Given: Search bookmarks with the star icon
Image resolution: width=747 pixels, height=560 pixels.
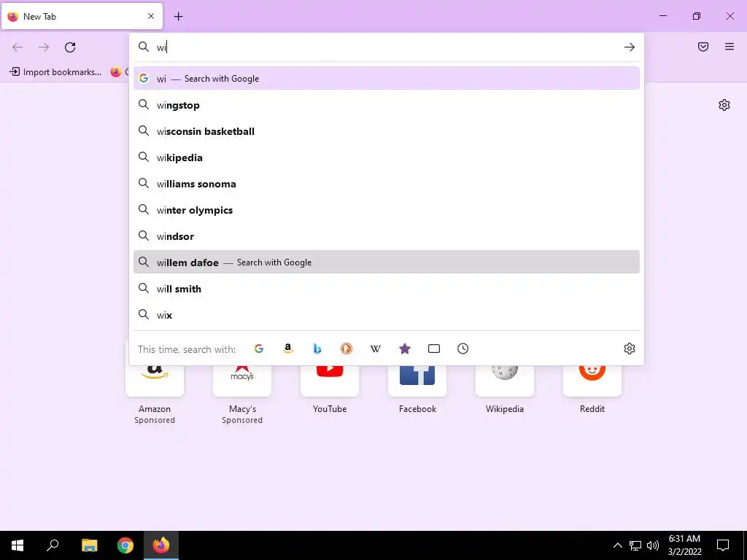Looking at the screenshot, I should [x=404, y=349].
